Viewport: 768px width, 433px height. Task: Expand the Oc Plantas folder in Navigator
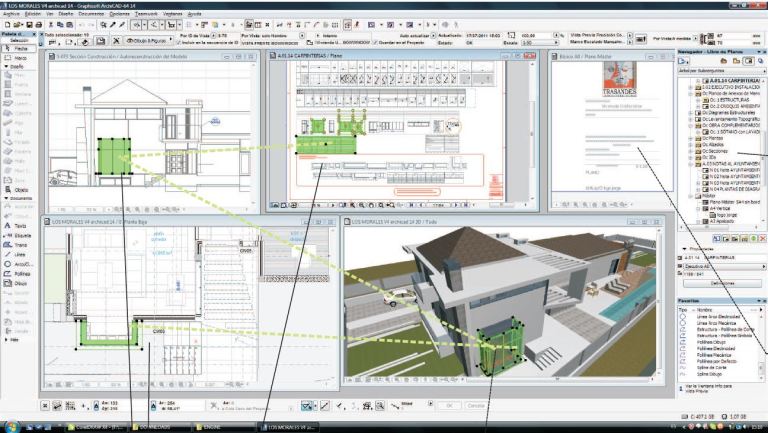click(691, 139)
